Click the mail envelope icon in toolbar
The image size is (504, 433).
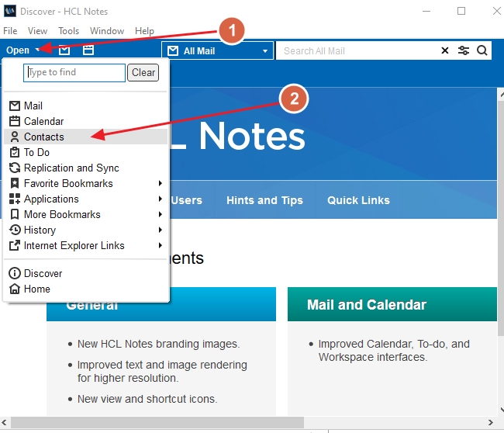click(x=64, y=50)
